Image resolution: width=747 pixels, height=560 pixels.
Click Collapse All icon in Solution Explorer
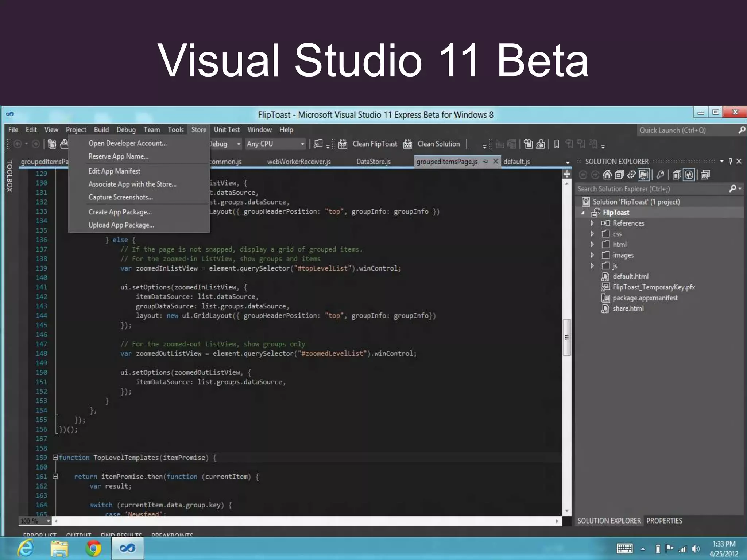click(619, 175)
